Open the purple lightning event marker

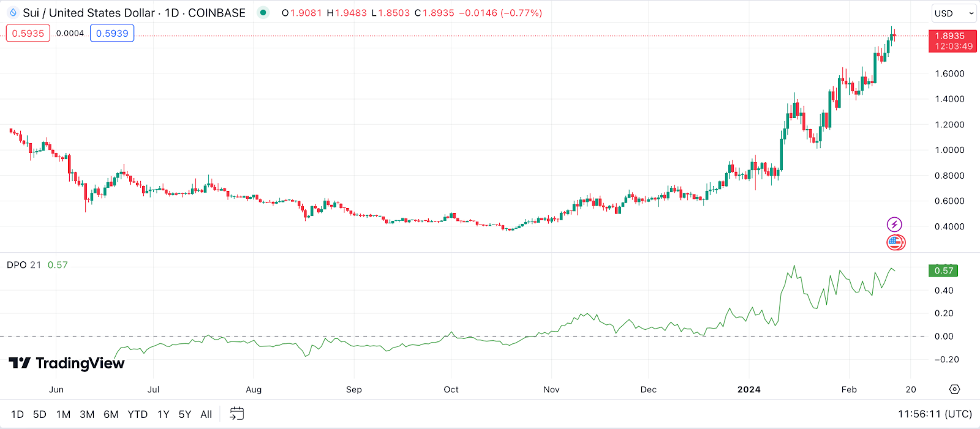click(x=894, y=225)
